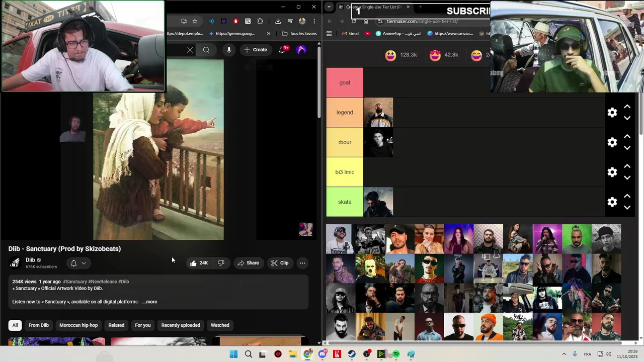The height and width of the screenshot is (362, 644).
Task: Like the Diib Sanctuary video
Action: pyautogui.click(x=199, y=263)
